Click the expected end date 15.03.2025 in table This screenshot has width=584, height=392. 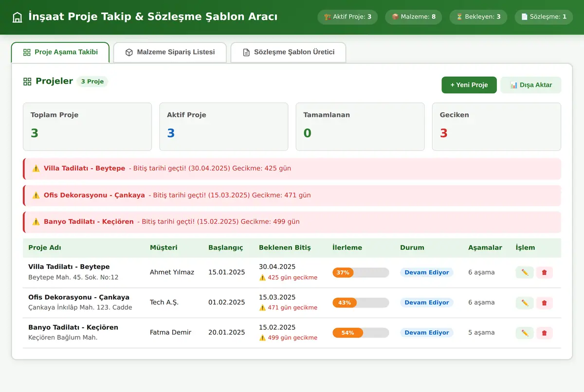coord(277,297)
